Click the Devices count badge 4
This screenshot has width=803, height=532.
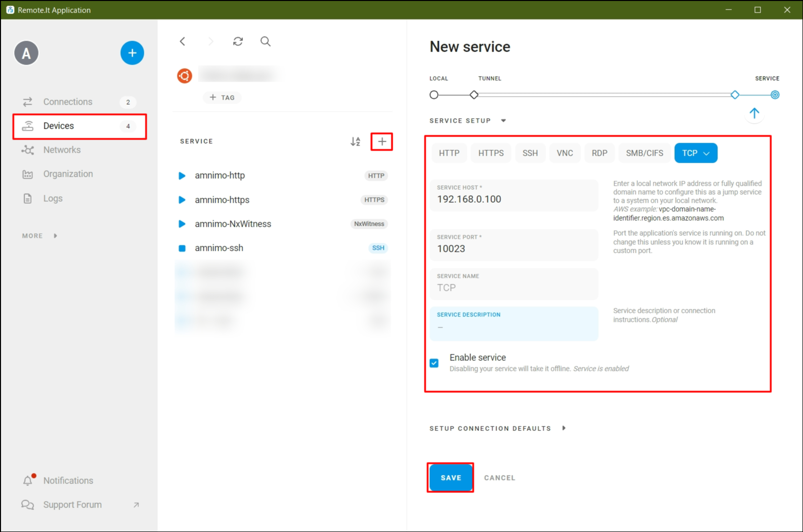(128, 126)
